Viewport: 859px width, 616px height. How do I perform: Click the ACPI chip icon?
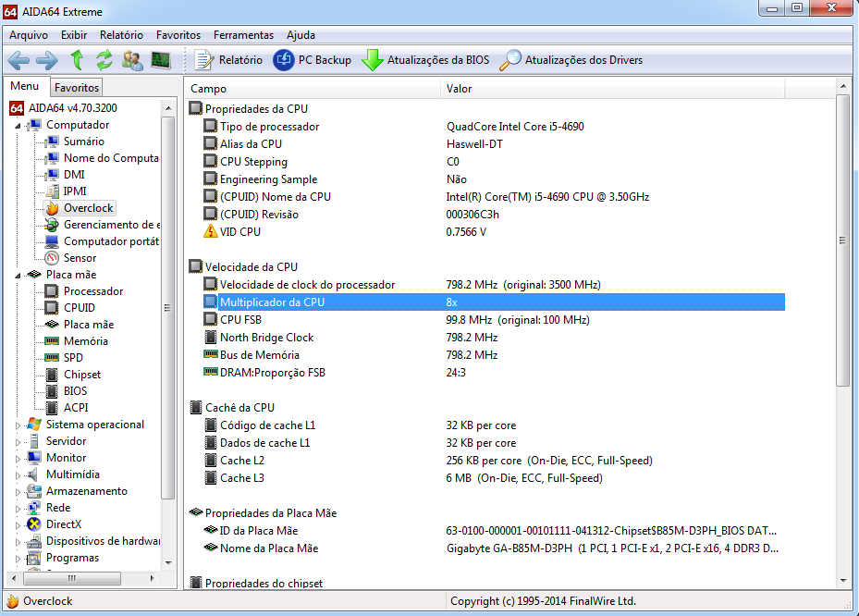tap(52, 408)
